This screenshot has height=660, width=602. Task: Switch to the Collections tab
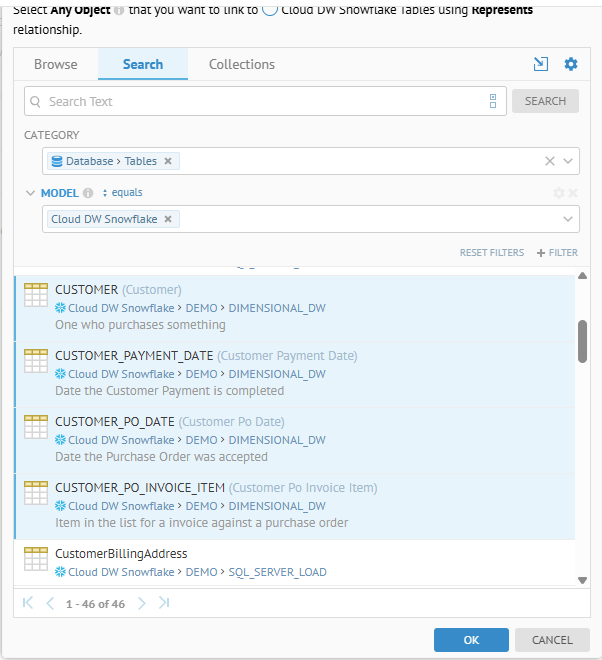click(242, 64)
